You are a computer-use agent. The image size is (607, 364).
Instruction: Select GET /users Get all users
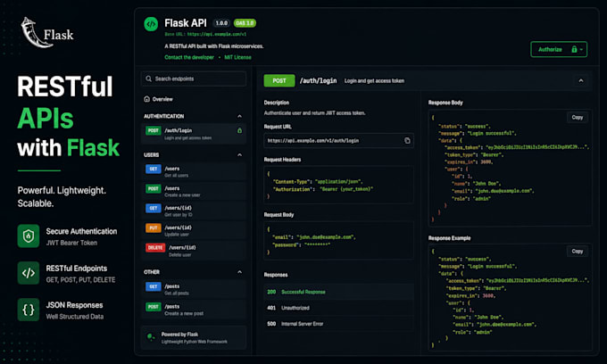coord(194,172)
